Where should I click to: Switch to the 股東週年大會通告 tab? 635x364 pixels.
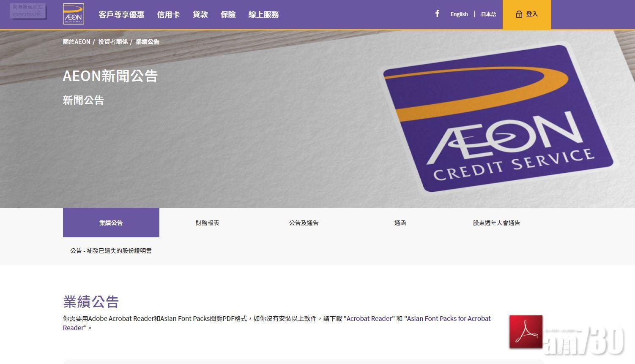click(497, 223)
